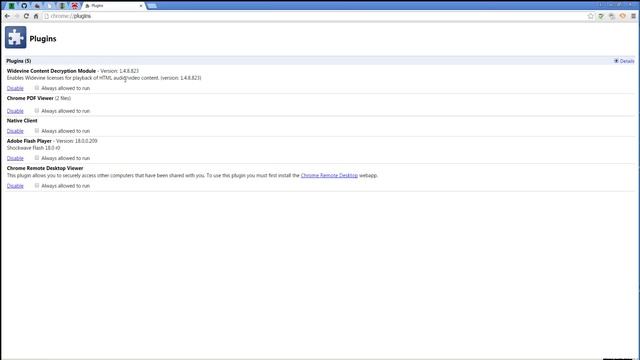Viewport: 640px width, 360px height.
Task: Click the Plugins puzzle-piece page icon
Action: (x=16, y=38)
